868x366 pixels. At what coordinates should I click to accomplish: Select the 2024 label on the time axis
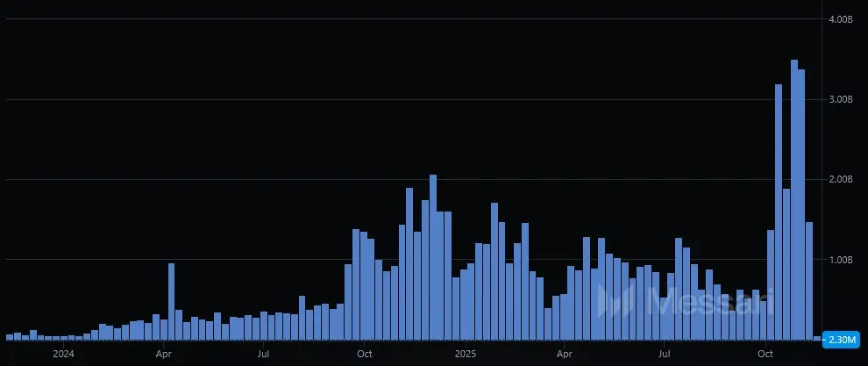tap(63, 355)
